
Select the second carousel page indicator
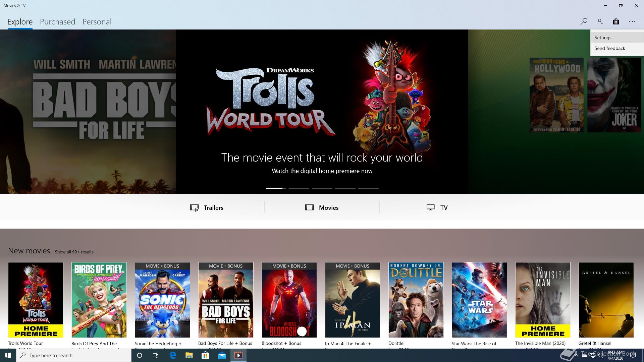pos(299,188)
